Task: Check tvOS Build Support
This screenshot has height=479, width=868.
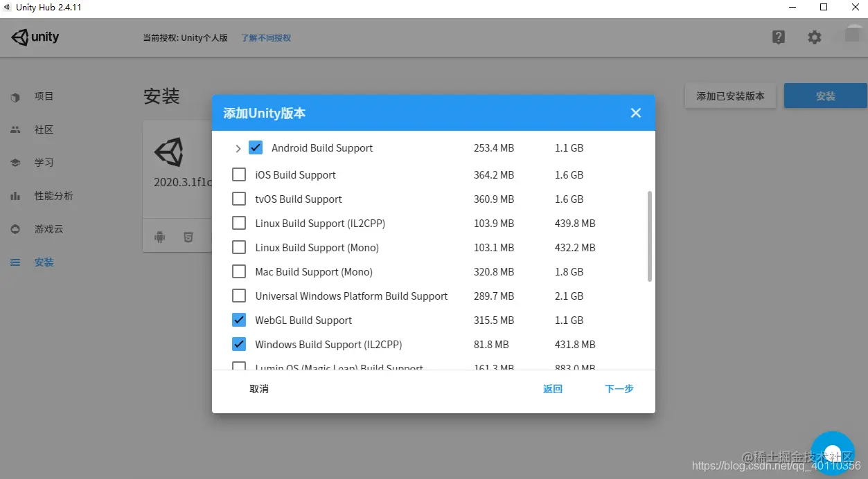Action: coord(239,199)
